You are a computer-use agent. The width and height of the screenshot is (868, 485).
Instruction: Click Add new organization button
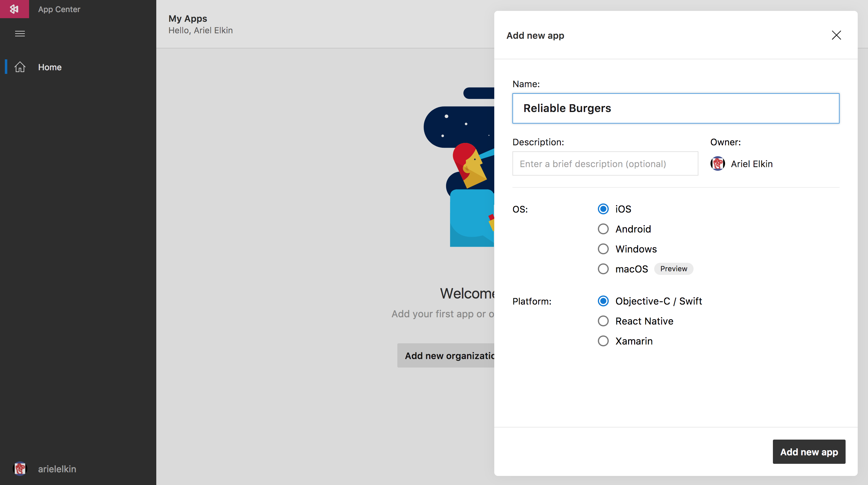click(446, 356)
